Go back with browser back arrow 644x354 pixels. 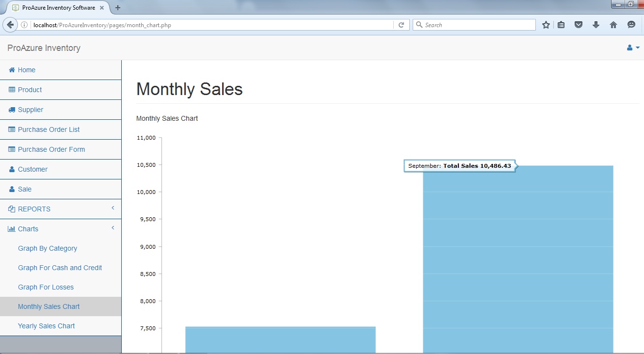click(10, 25)
